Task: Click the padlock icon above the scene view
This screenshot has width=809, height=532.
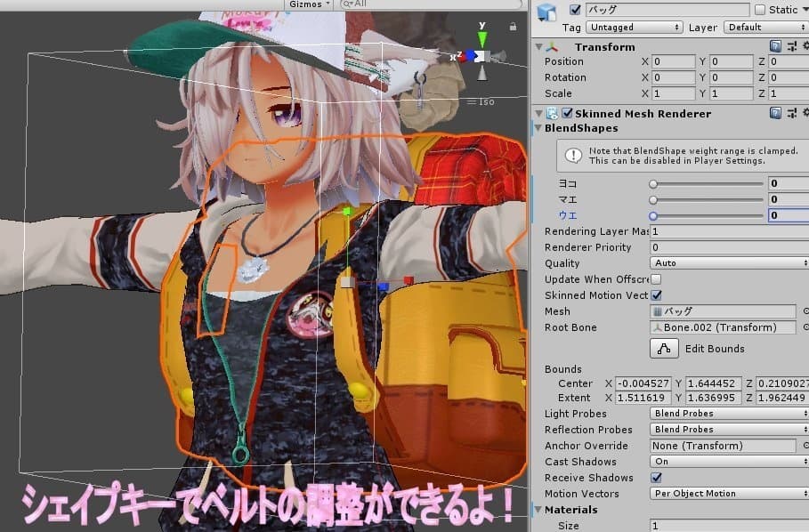Action: 513,27
